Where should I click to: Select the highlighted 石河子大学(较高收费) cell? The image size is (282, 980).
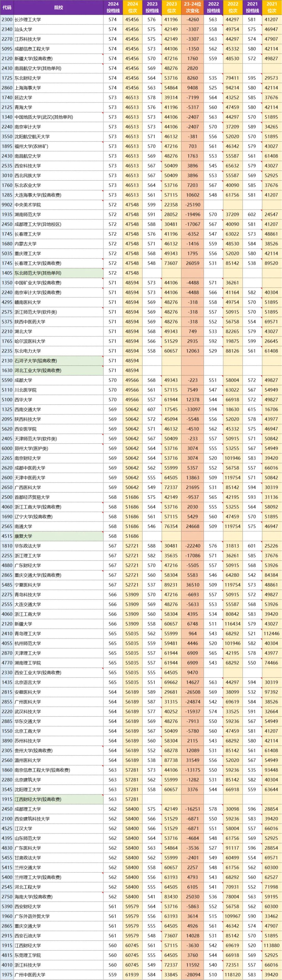click(59, 361)
